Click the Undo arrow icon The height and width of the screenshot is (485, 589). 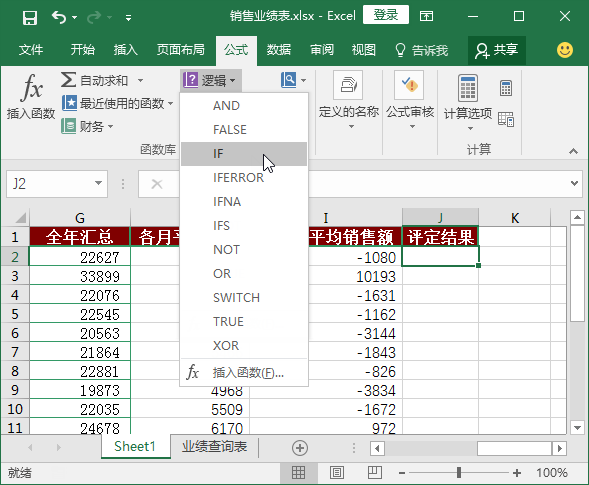coord(59,17)
